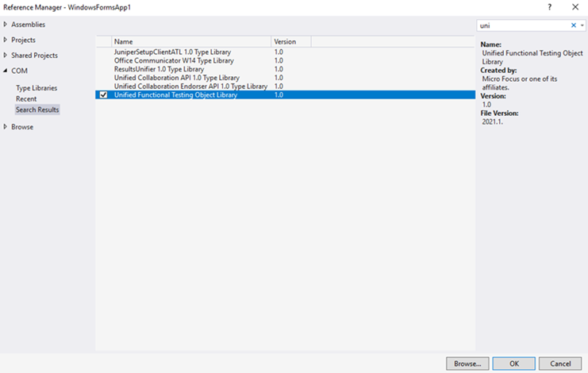
Task: Sort list by Name column header
Action: (x=190, y=41)
